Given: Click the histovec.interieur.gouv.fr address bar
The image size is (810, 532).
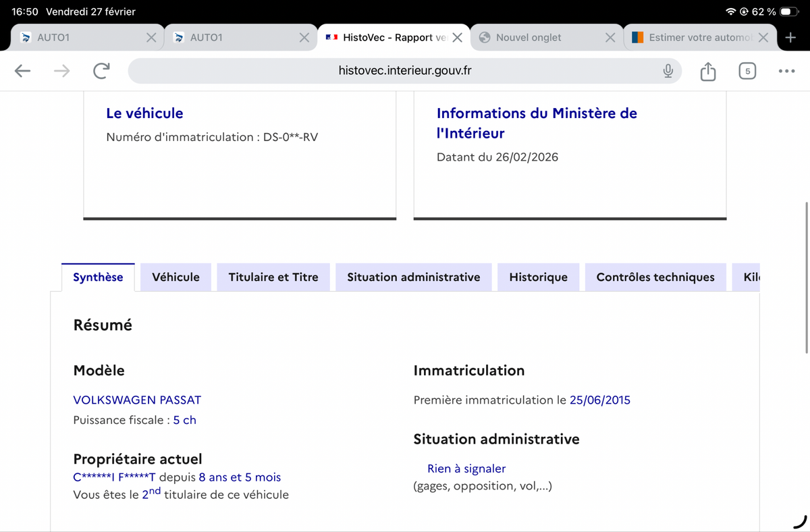Looking at the screenshot, I should click(x=405, y=71).
